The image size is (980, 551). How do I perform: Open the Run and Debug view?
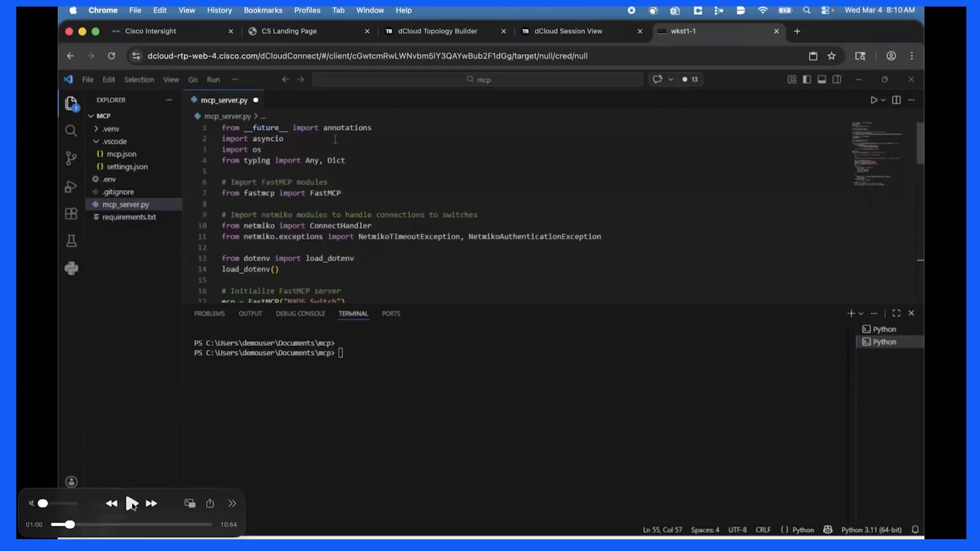[x=71, y=187]
